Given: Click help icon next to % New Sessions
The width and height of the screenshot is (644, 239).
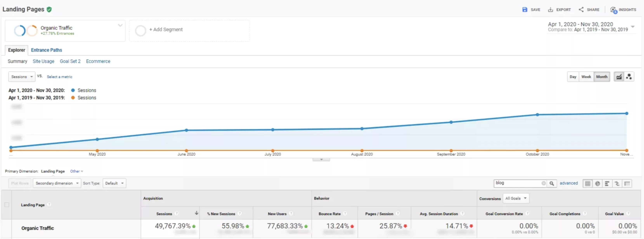Looking at the screenshot, I should coord(240,214).
